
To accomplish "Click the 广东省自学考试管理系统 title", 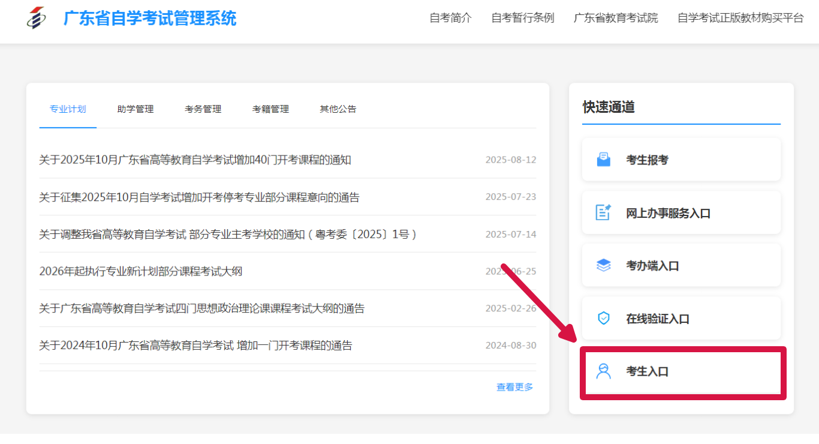I will click(150, 18).
